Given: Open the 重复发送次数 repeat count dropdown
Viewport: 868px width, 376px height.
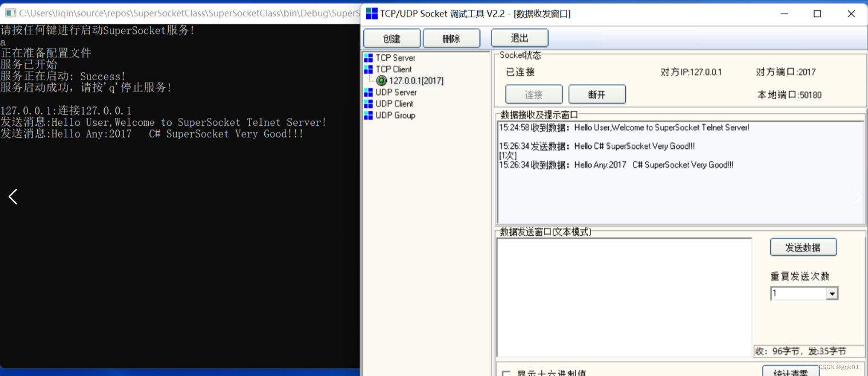Looking at the screenshot, I should [833, 293].
